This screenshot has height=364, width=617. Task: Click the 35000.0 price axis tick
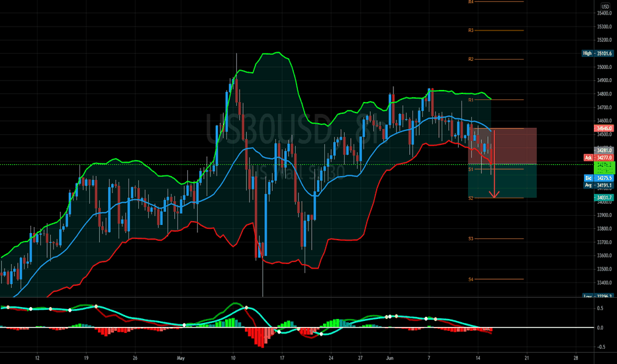pyautogui.click(x=604, y=67)
